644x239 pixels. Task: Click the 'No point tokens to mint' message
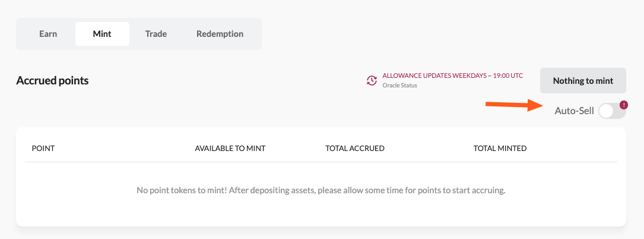[x=321, y=191]
